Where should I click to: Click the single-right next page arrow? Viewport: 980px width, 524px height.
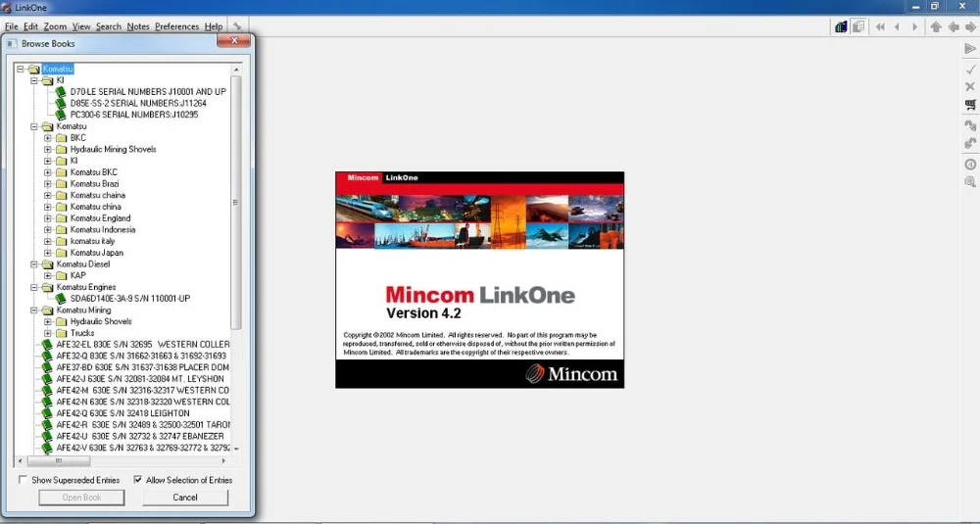point(915,26)
